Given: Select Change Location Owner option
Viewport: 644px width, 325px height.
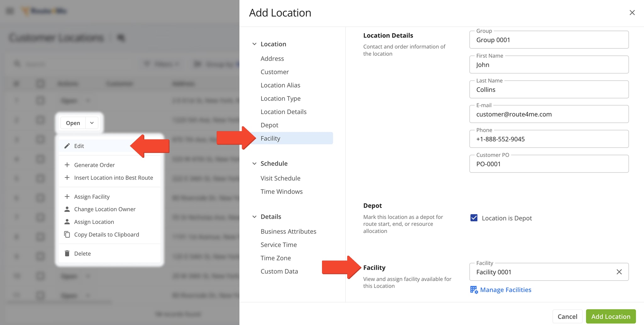Looking at the screenshot, I should tap(109, 209).
